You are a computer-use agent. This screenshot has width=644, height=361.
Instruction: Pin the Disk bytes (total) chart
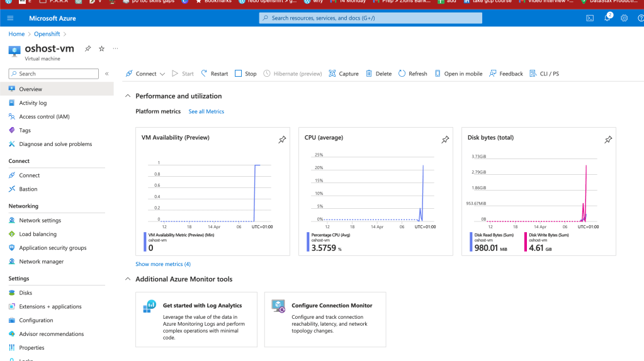click(608, 140)
